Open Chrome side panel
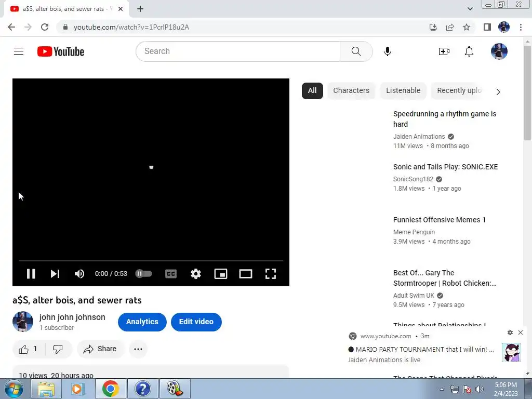The image size is (532, 399). coord(487,27)
